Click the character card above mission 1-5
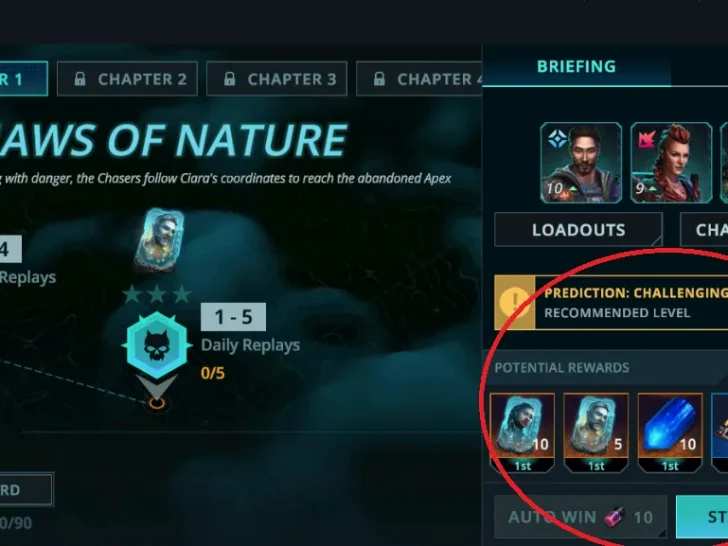Image resolution: width=728 pixels, height=546 pixels. point(159,240)
